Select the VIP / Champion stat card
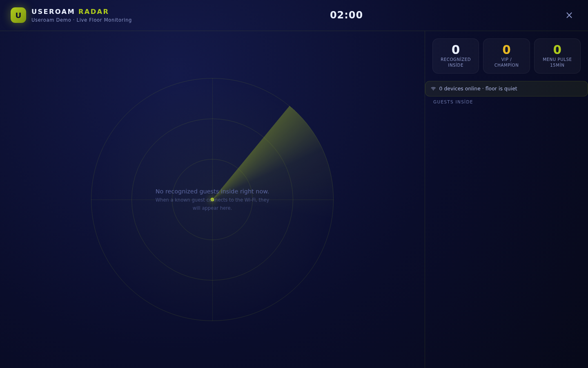588x368 pixels. [x=506, y=56]
